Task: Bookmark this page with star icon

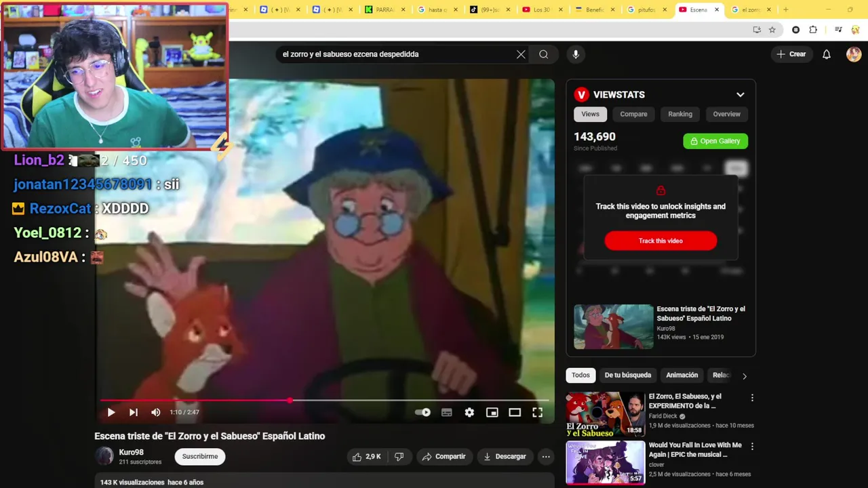Action: (x=772, y=30)
